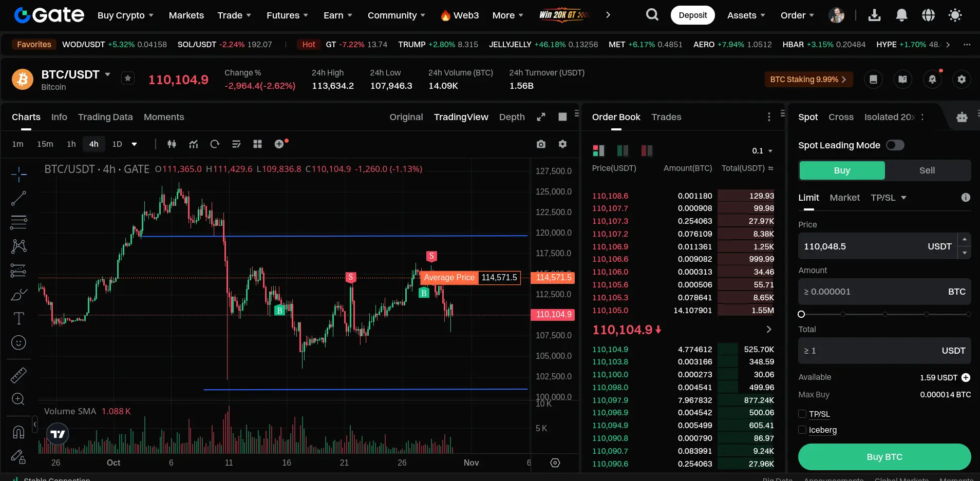The image size is (980, 481).
Task: Open the language globe icon
Action: point(928,15)
